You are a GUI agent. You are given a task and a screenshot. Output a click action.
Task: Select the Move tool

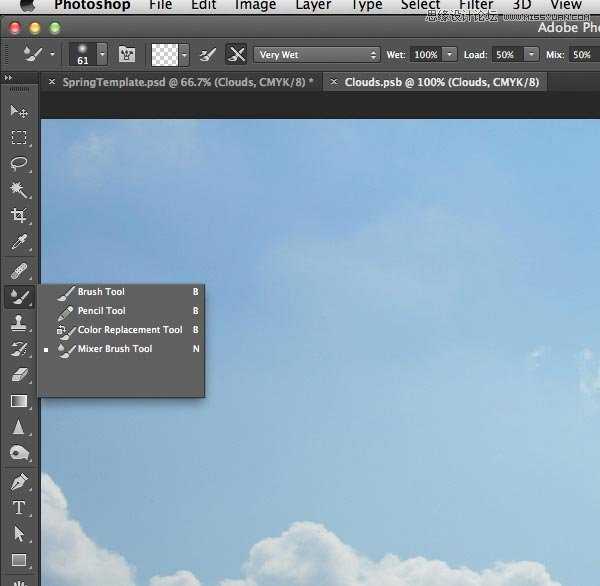tap(19, 112)
